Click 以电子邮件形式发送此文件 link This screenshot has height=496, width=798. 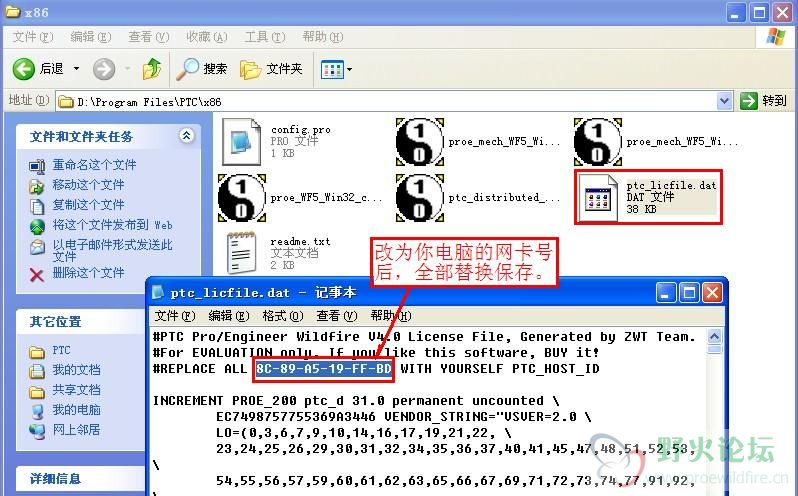(112, 250)
